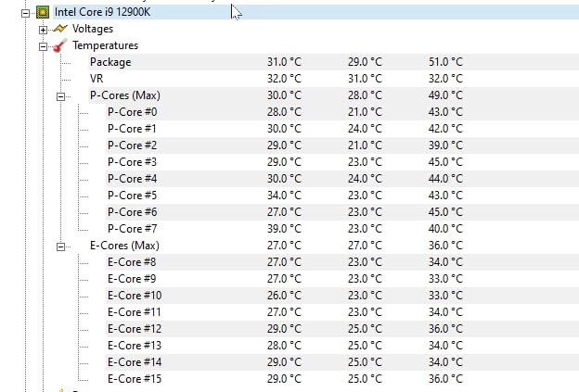Click P-Cores (Max) maximum value 49.0 °C
The height and width of the screenshot is (392, 579).
point(445,95)
